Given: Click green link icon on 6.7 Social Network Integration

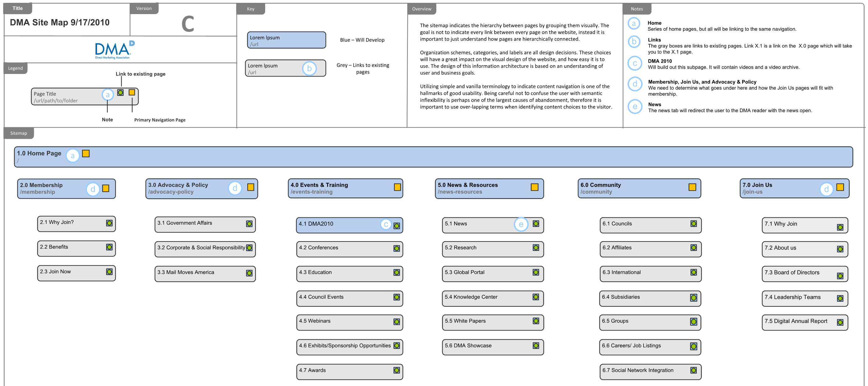Looking at the screenshot, I should point(693,370).
